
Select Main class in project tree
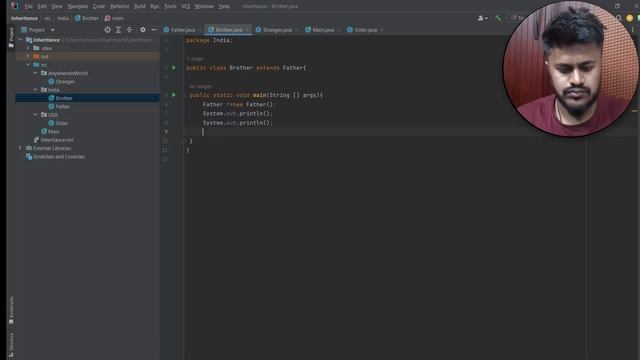coord(50,131)
